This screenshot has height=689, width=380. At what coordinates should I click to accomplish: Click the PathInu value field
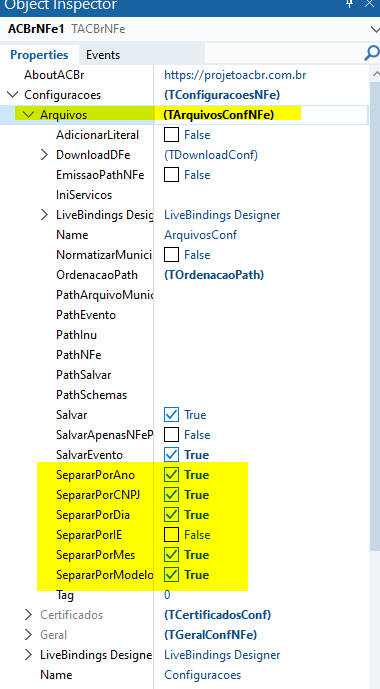262,335
